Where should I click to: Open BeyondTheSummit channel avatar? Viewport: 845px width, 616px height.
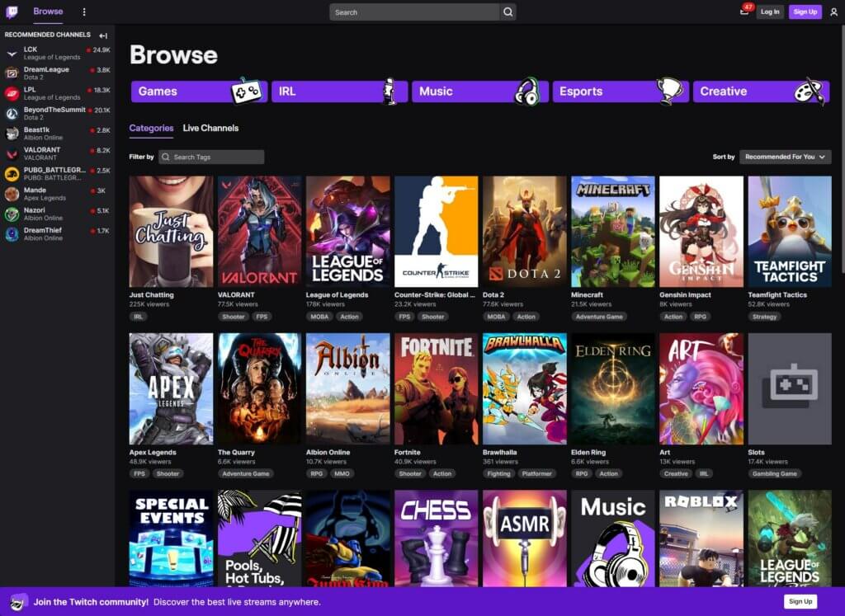click(x=12, y=114)
